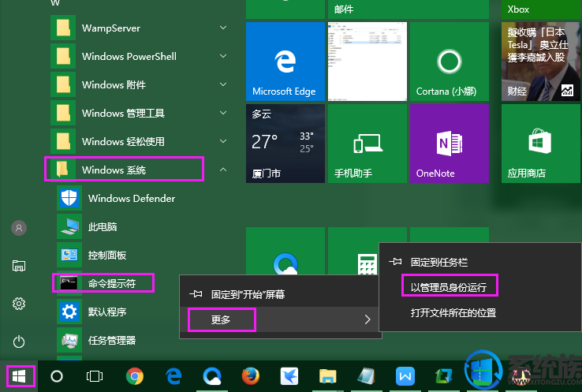Launch Microsoft Edge from the taskbar

(173, 376)
